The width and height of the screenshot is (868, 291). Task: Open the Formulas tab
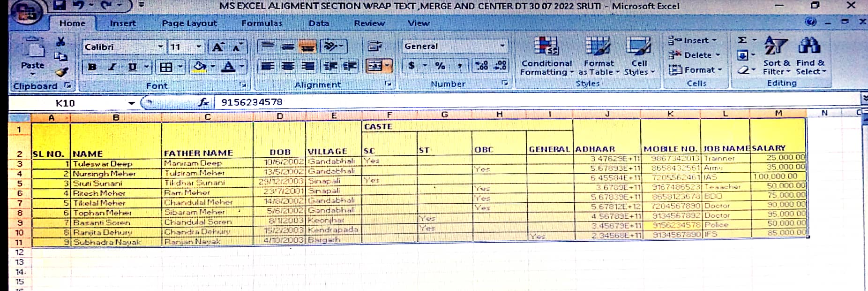tap(262, 23)
